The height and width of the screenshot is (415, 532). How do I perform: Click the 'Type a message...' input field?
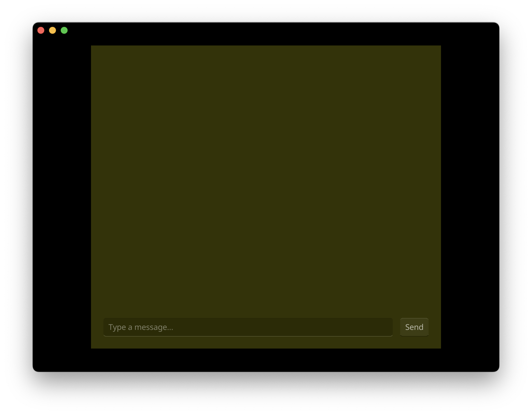point(248,327)
